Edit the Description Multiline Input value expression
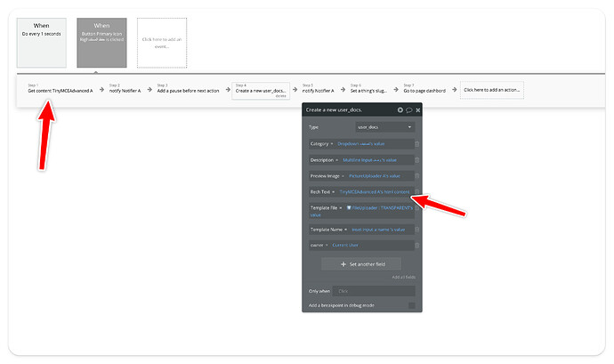 coord(369,160)
